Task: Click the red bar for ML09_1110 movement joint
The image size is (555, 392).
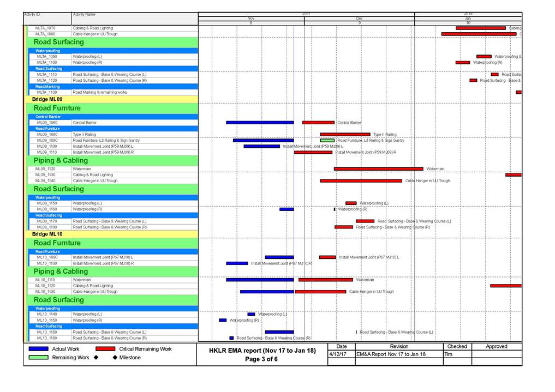Action: (x=313, y=152)
